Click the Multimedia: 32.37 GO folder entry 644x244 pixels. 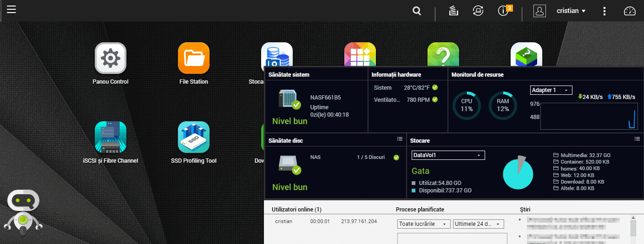click(582, 155)
